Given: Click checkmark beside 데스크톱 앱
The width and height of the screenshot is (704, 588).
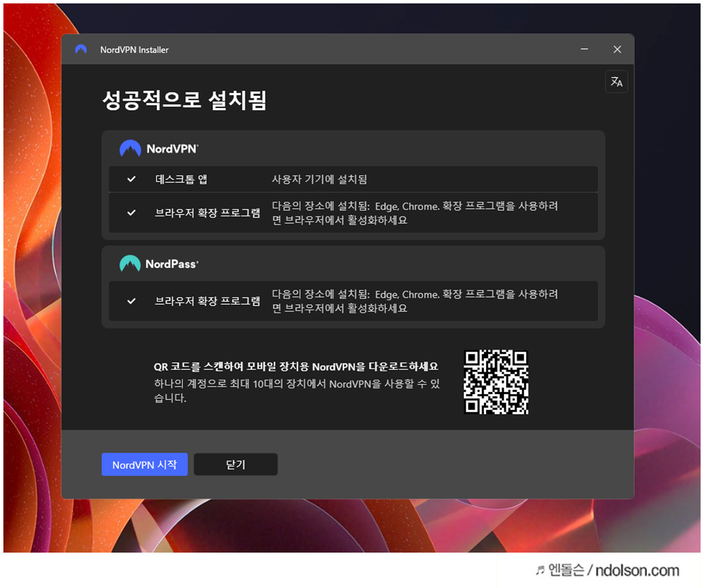Looking at the screenshot, I should click(131, 179).
